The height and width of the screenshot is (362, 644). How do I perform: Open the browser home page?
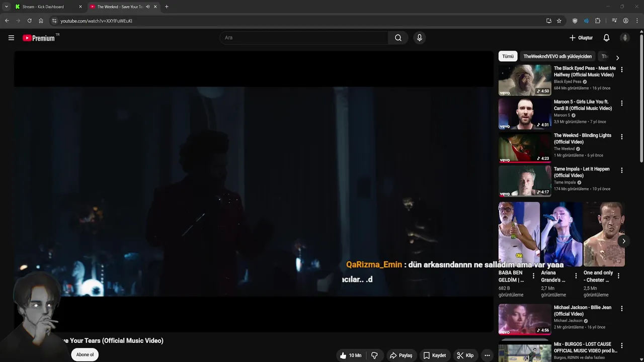click(41, 21)
